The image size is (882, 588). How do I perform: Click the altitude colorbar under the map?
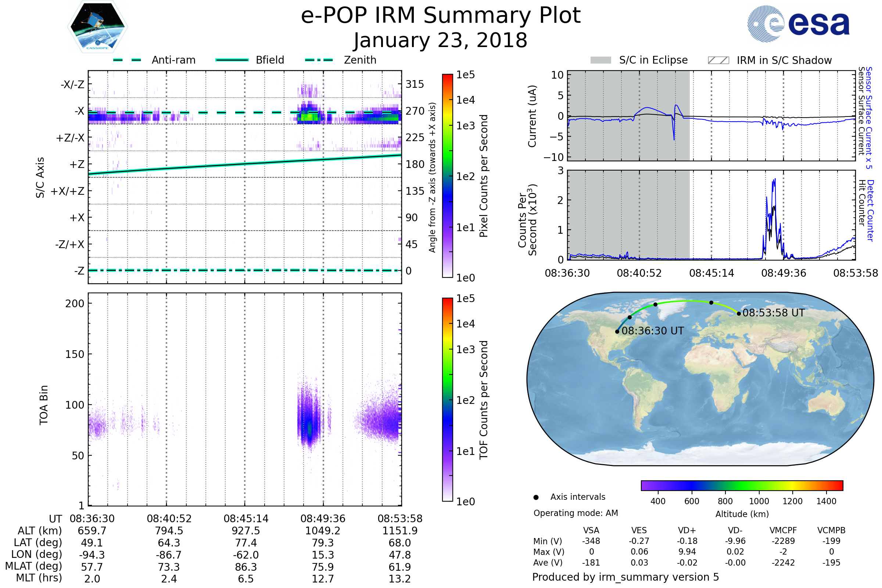point(742,485)
